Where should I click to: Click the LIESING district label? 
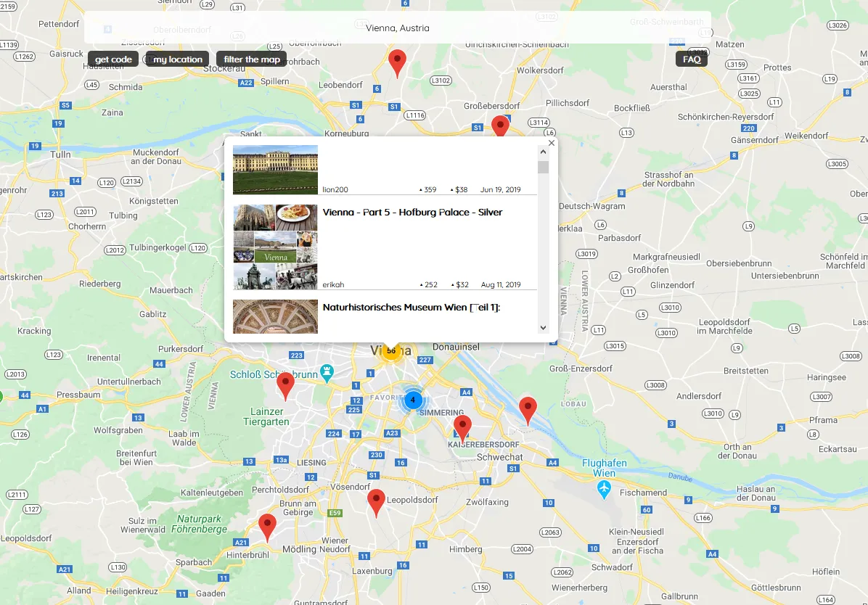tap(311, 463)
